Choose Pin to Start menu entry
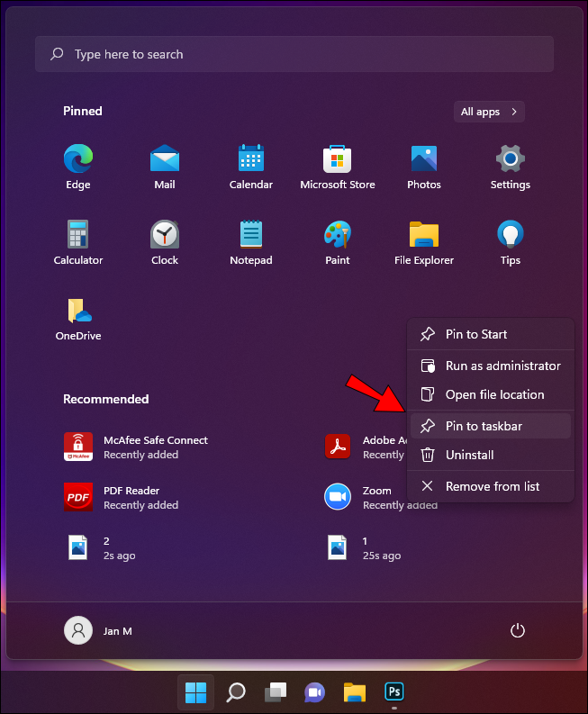Screen dimensions: 588x714 coord(491,334)
